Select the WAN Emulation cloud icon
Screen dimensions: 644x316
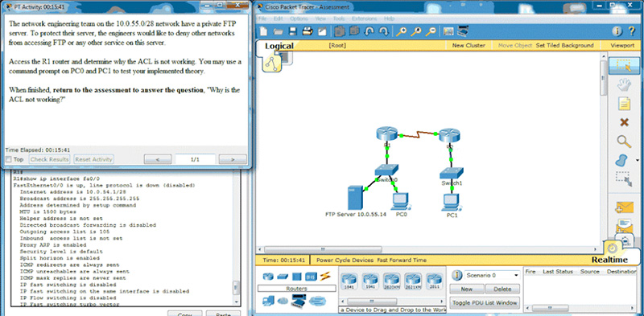283,302
